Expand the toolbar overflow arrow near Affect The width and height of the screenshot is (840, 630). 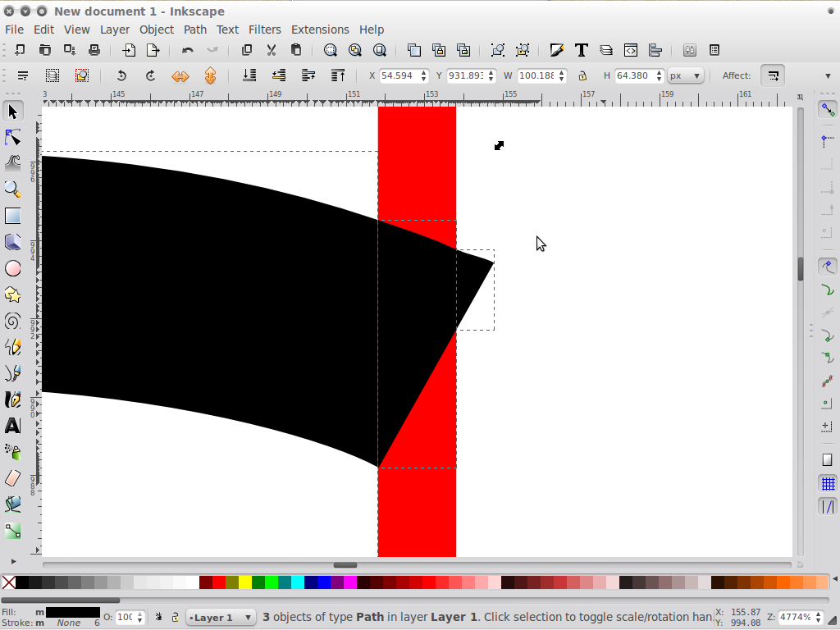[x=828, y=75]
